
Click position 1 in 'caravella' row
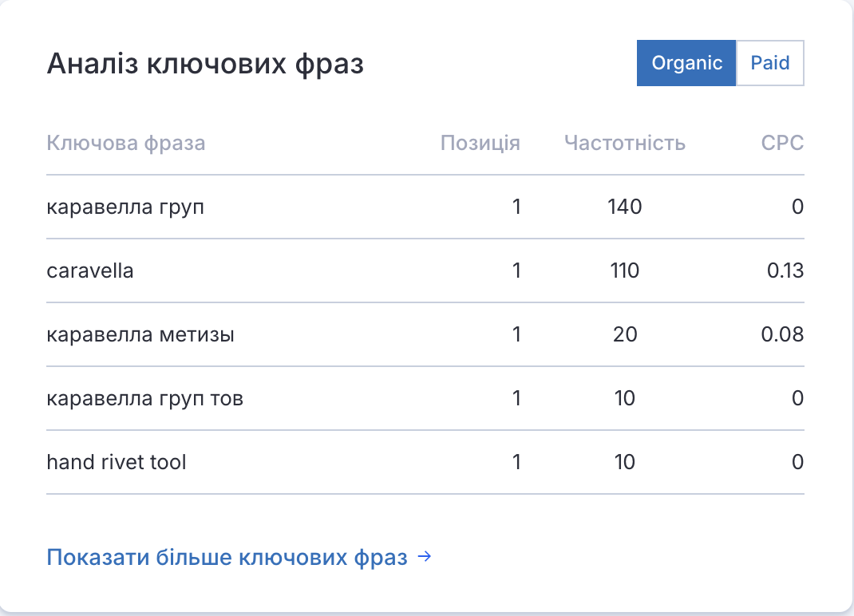(x=516, y=270)
